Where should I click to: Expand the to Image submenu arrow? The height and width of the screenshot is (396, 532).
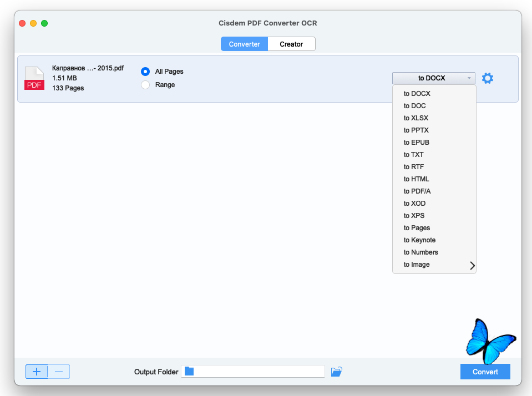click(x=472, y=265)
